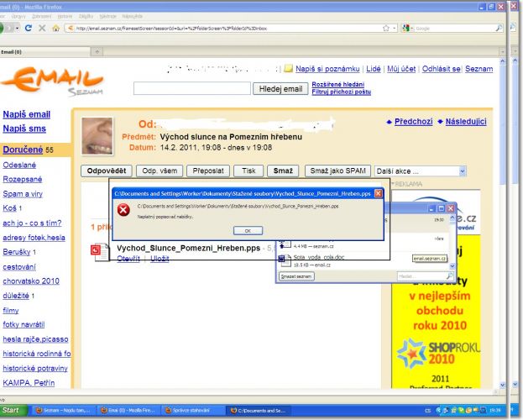Log out via Odhlásit se
Viewport: 523px width, 420px height.
coord(441,69)
